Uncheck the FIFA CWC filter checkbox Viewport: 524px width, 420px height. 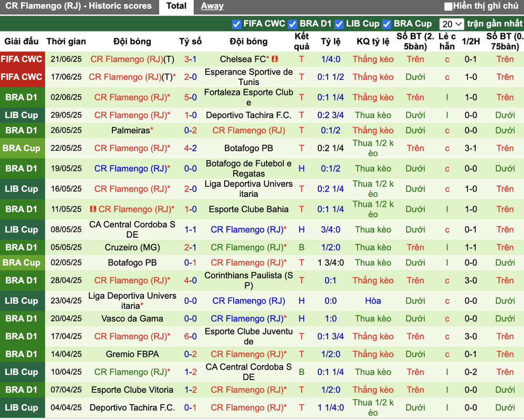[x=236, y=24]
